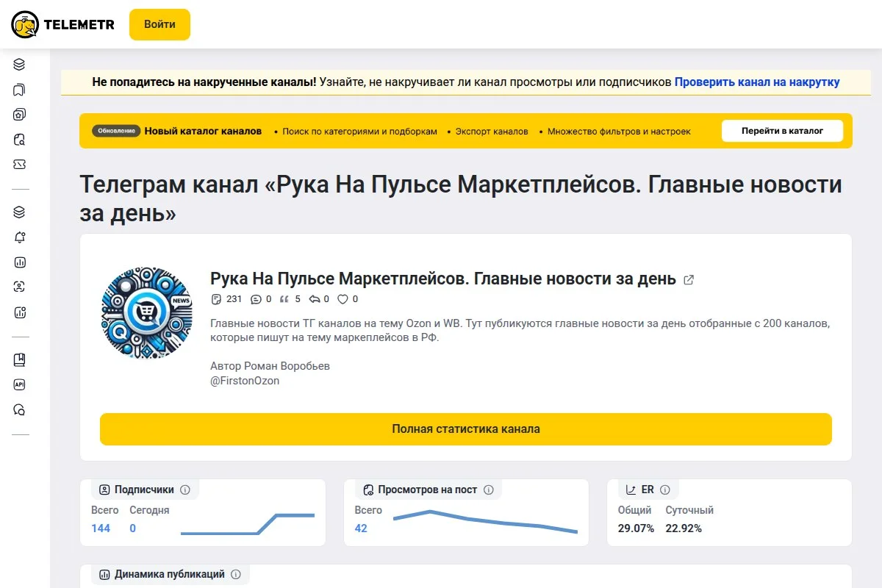
Task: Click the views per post value 42
Action: point(361,528)
